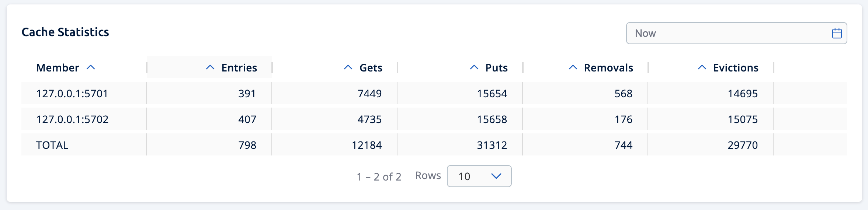The width and height of the screenshot is (868, 210).
Task: Sort by the Puts column header
Action: click(496, 68)
